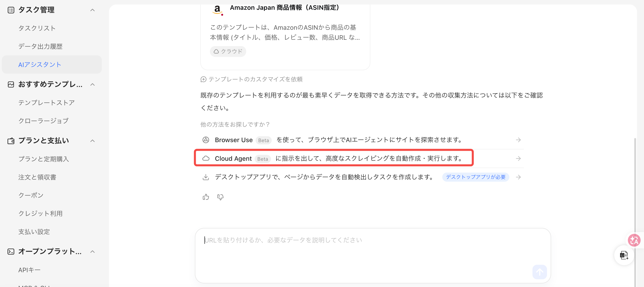This screenshot has height=287, width=644.
Task: Give a thumbs-down to the response
Action: click(x=220, y=197)
